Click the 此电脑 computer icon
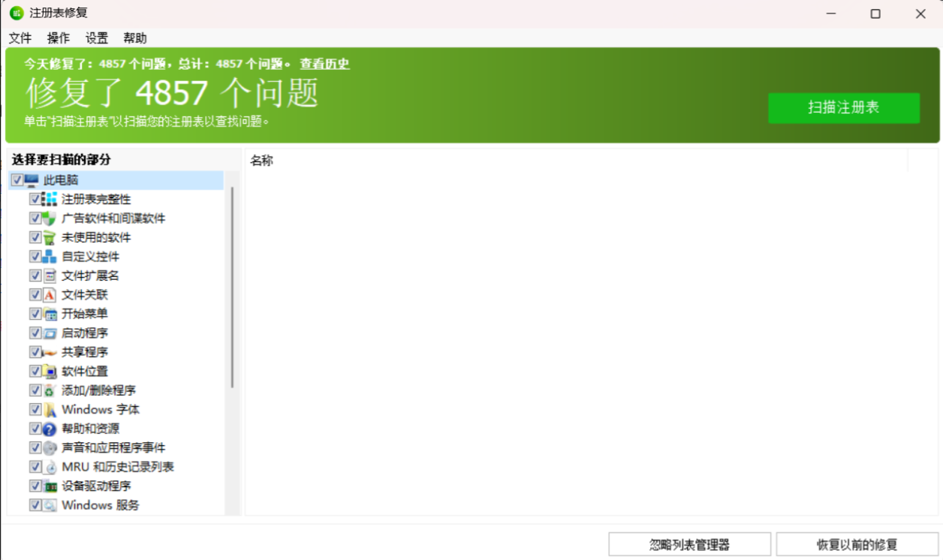This screenshot has height=560, width=943. click(32, 180)
